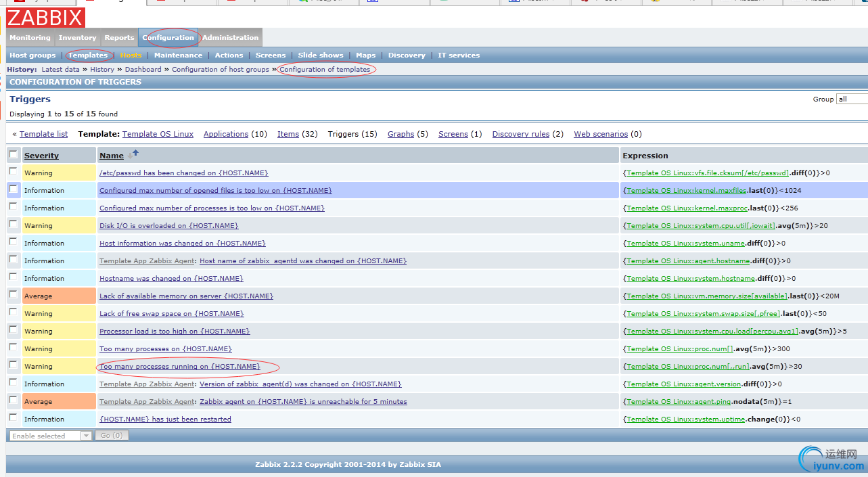Sort triggers by Severity column

[x=41, y=156]
